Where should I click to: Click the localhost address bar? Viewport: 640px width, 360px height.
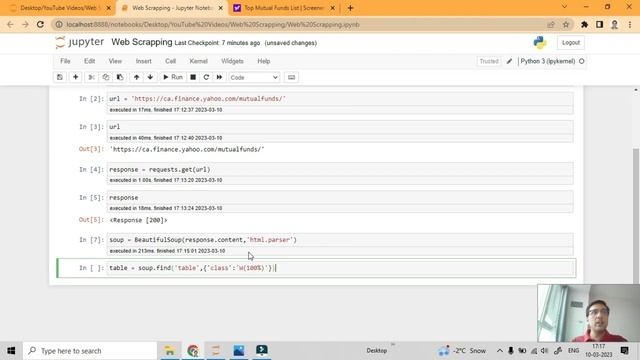tap(302, 24)
